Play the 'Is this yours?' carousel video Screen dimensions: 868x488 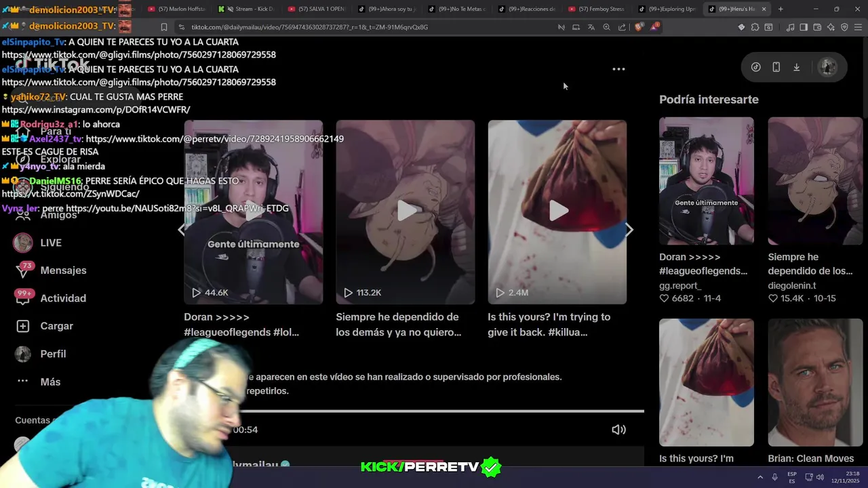point(557,211)
